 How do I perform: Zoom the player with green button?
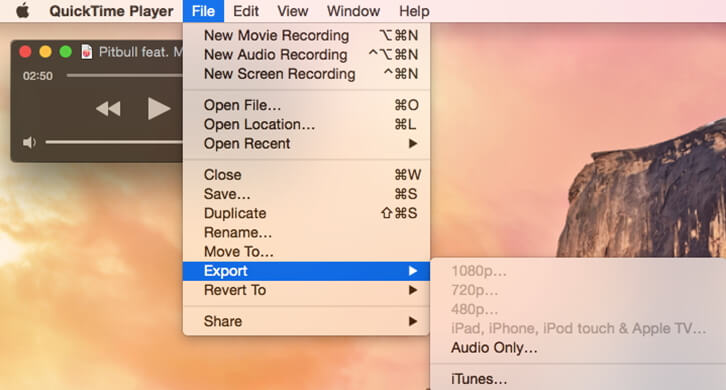66,51
